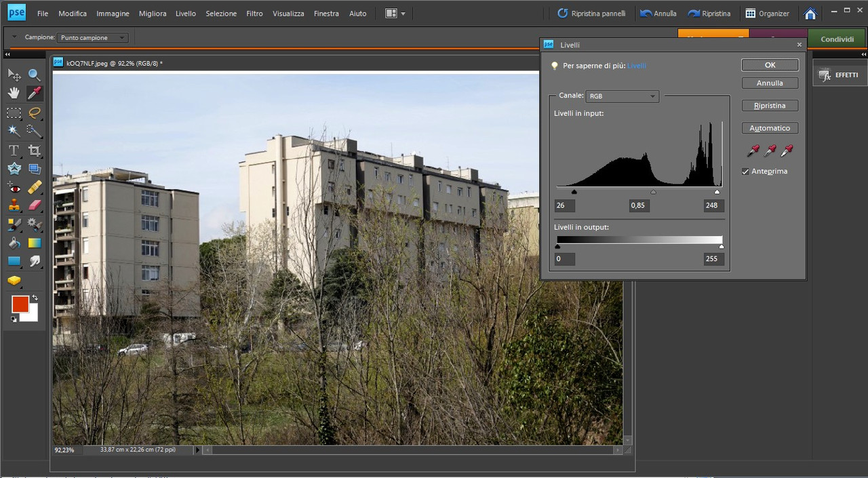Select the Zoom magnifier tool

coord(35,75)
